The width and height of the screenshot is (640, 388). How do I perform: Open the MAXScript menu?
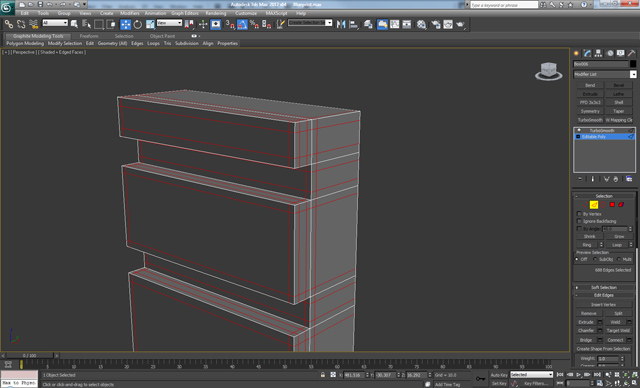coord(276,13)
